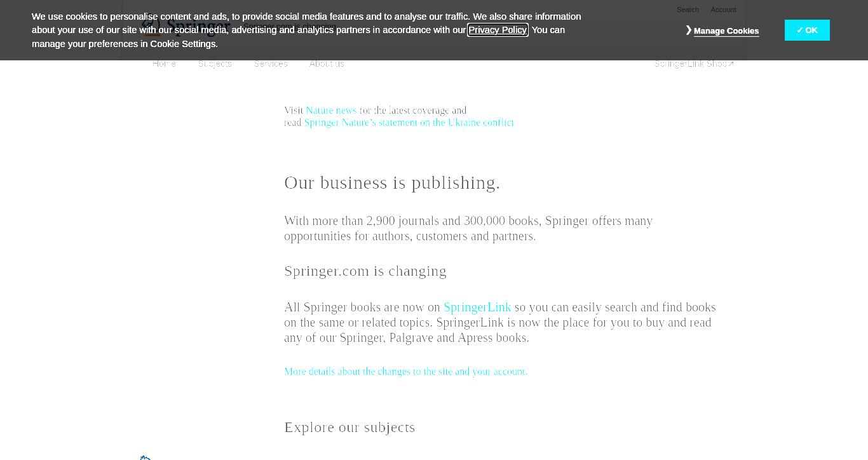Open the Subjects navigation menu
Image resolution: width=868 pixels, height=460 pixels.
coord(215,64)
